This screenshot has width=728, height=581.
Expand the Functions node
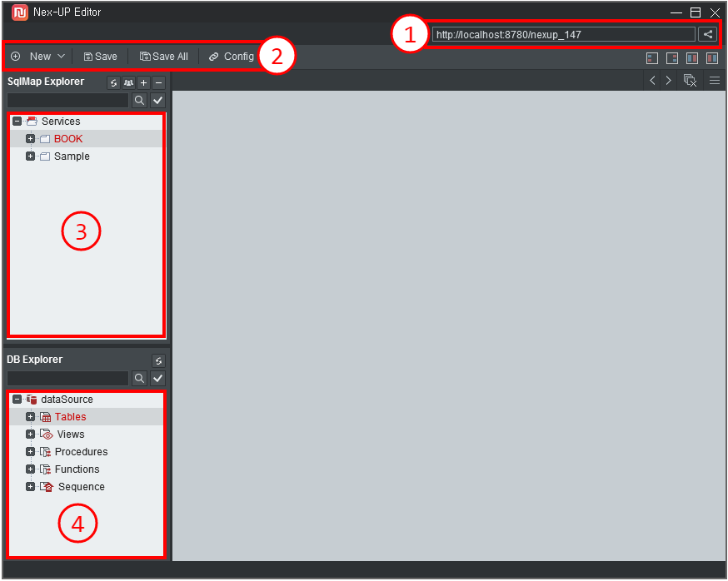(30, 469)
